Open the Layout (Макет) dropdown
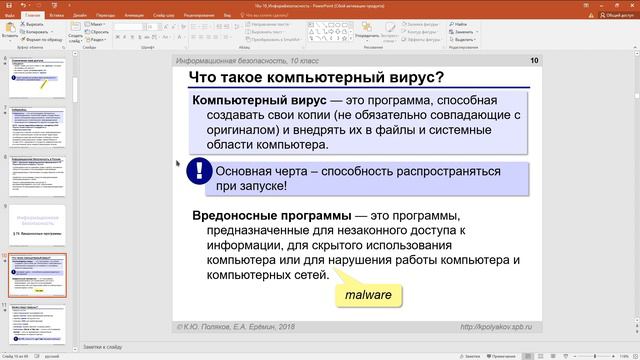Image resolution: width=640 pixels, height=360 pixels. point(96,24)
